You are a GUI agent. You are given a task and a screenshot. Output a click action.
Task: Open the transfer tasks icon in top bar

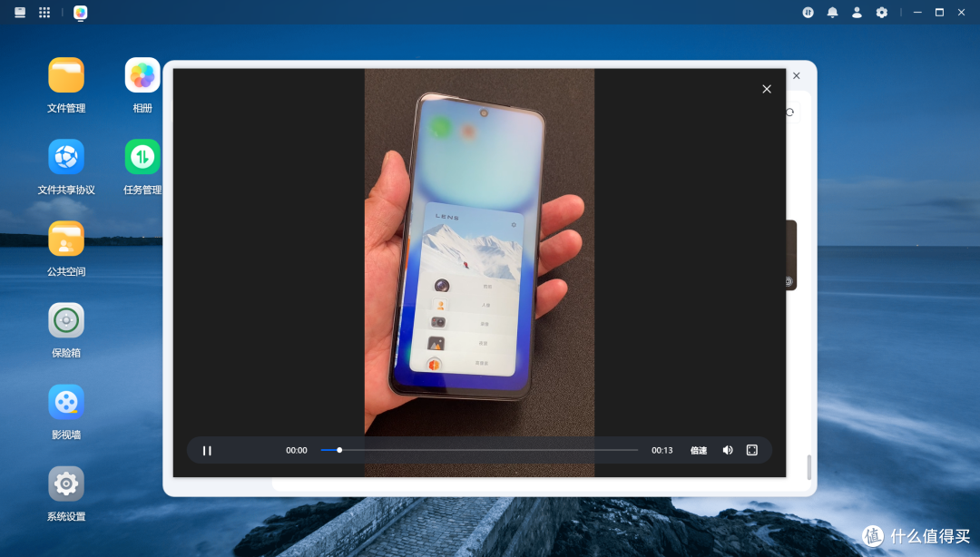808,13
